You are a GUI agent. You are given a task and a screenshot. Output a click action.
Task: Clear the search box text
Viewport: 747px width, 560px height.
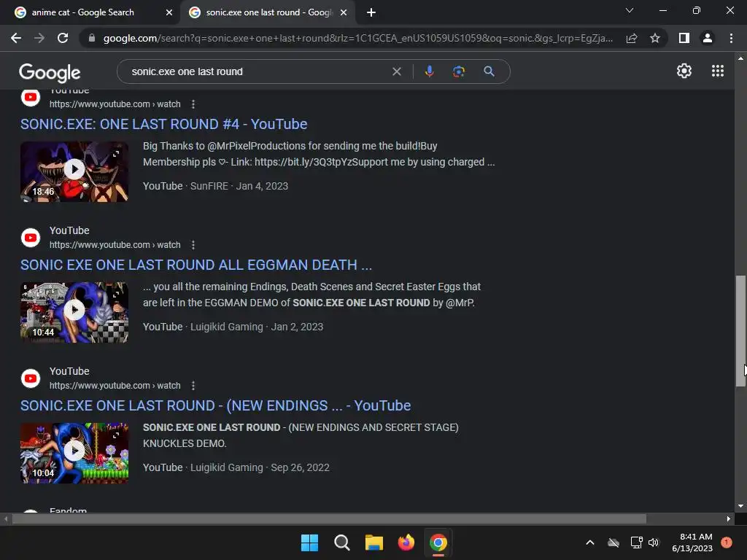(396, 71)
